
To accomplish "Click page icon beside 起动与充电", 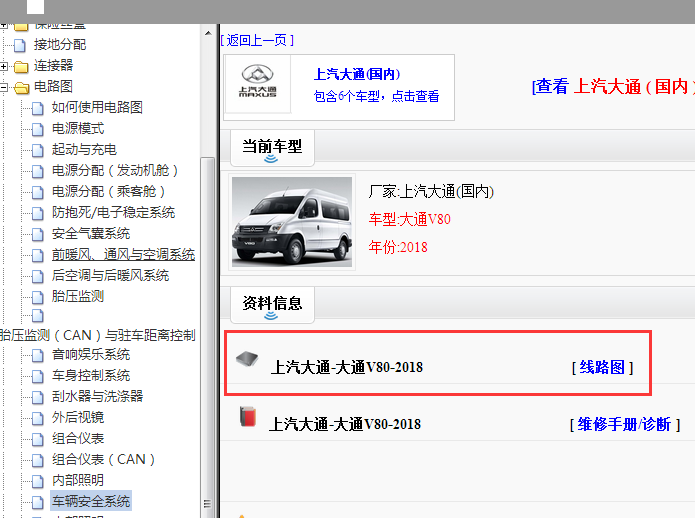I will click(38, 150).
